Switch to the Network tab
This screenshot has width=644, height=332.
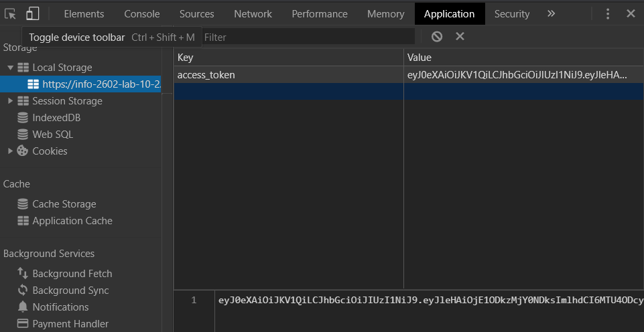(x=253, y=13)
